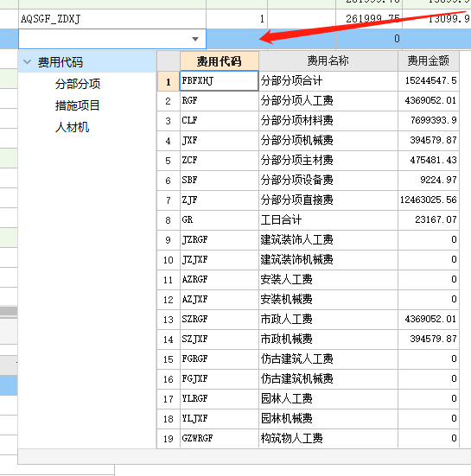Select the JZJXF code cell

tap(220, 259)
